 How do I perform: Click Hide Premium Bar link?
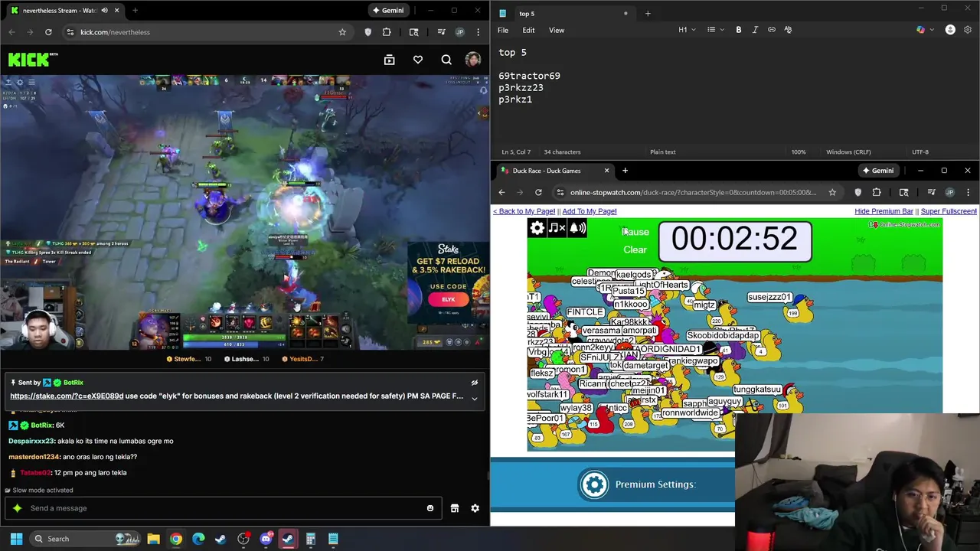click(x=884, y=211)
